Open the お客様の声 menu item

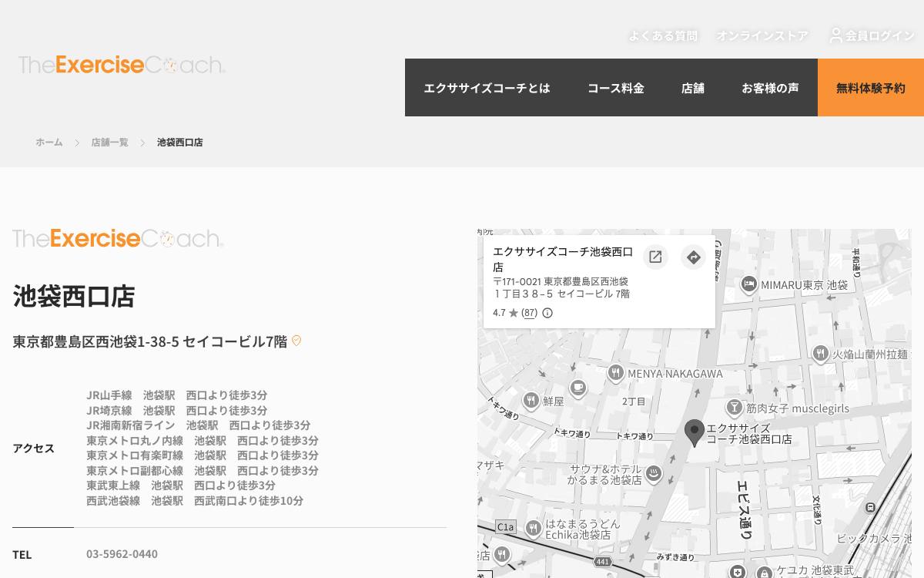(770, 88)
